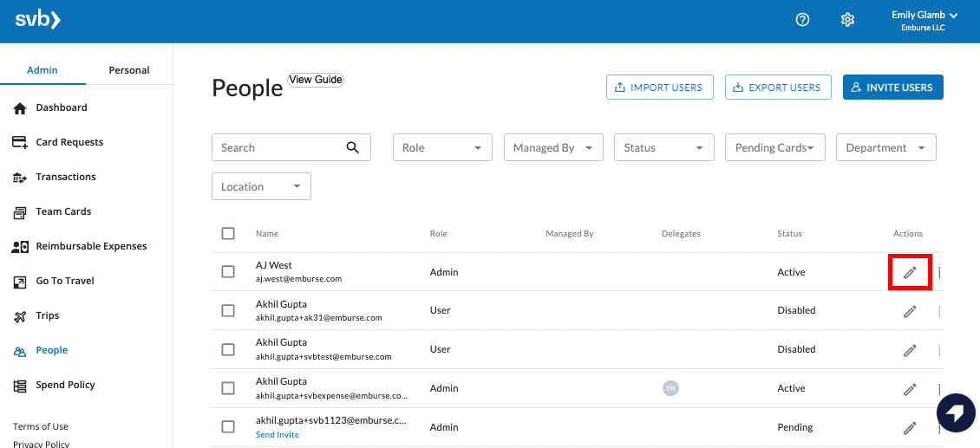Viewport: 980px width, 448px height.
Task: Select the checkbox for akhil.gupta+svbtest user
Action: click(x=228, y=349)
